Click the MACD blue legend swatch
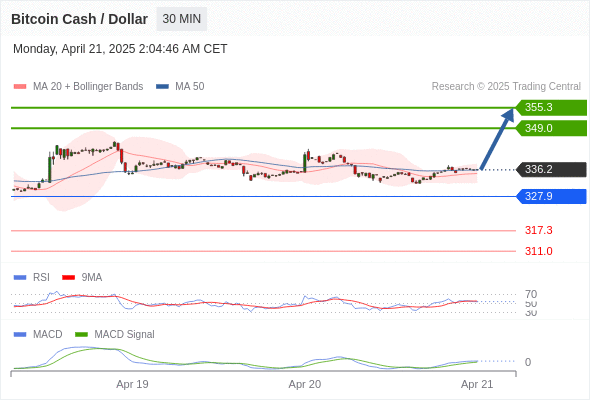Image resolution: width=590 pixels, height=400 pixels. pyautogui.click(x=20, y=335)
